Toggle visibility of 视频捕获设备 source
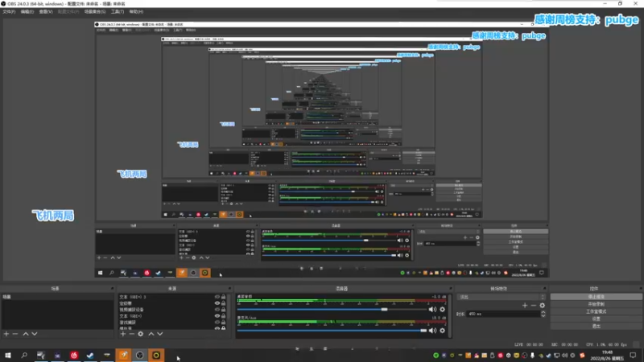The image size is (644, 362). 217,310
